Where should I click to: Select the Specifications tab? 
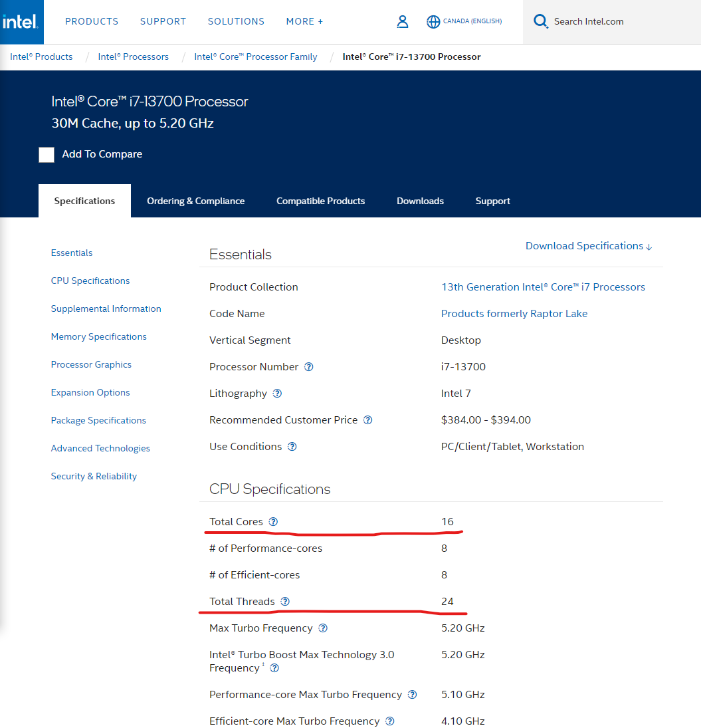pos(84,201)
